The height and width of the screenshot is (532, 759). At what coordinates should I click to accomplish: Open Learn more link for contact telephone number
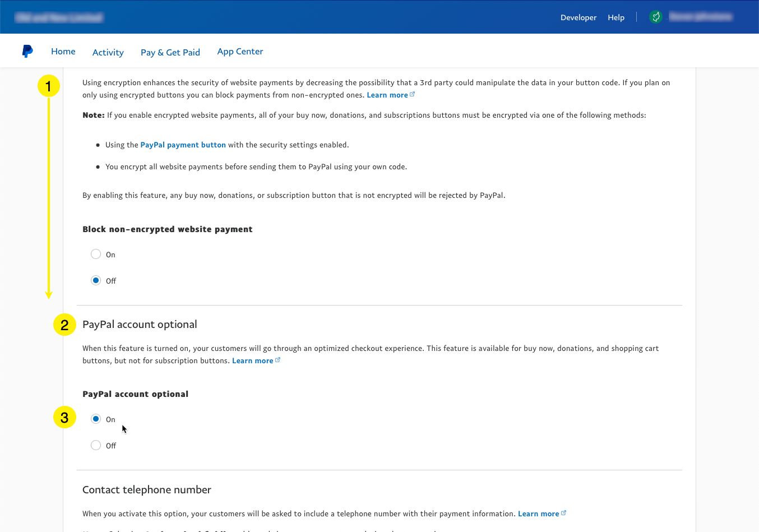pyautogui.click(x=542, y=514)
